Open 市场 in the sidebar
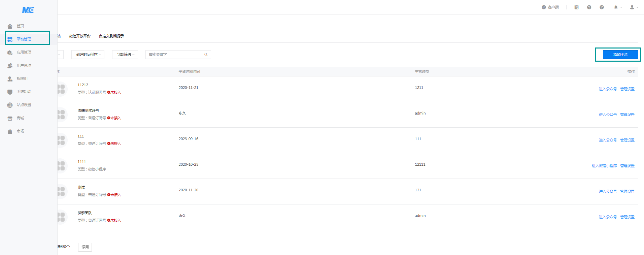This screenshot has height=255, width=644. (20, 131)
